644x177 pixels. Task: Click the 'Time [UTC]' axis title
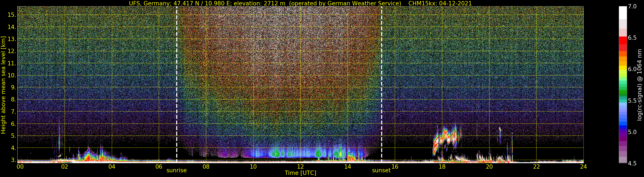(300, 173)
